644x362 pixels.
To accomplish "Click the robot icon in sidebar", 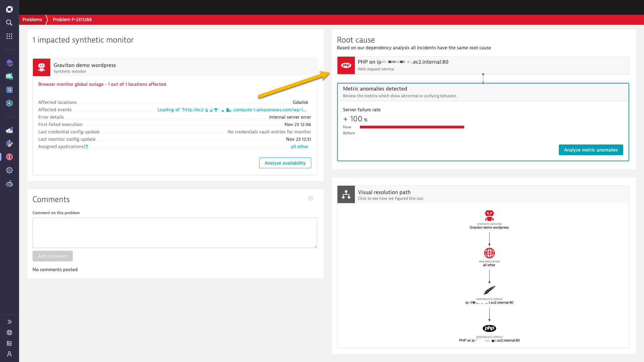I will [9, 184].
